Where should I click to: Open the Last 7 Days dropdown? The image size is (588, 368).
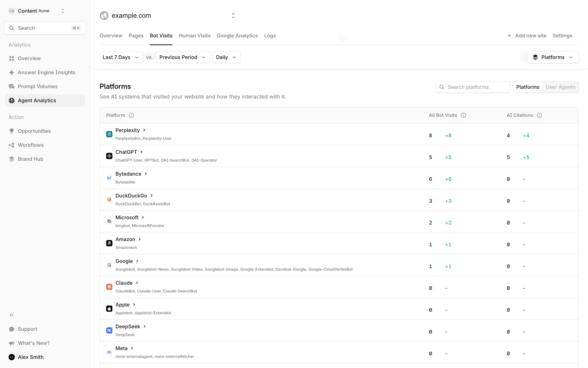click(x=121, y=57)
